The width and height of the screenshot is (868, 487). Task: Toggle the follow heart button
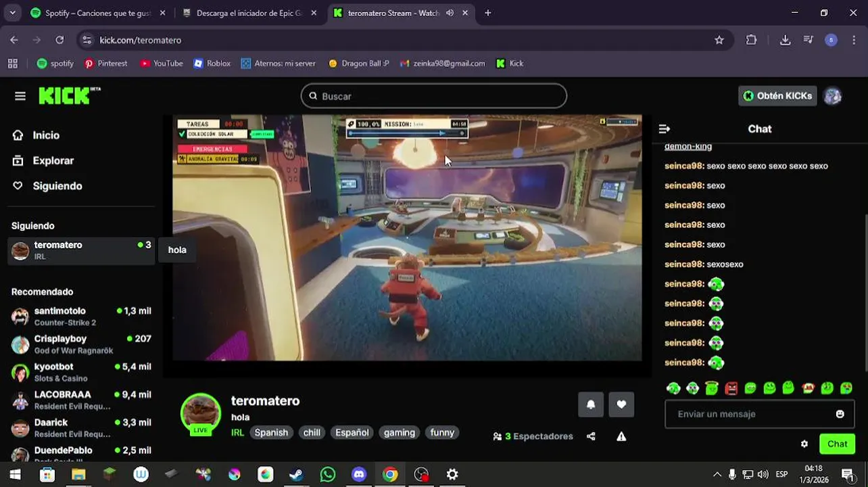tap(621, 404)
